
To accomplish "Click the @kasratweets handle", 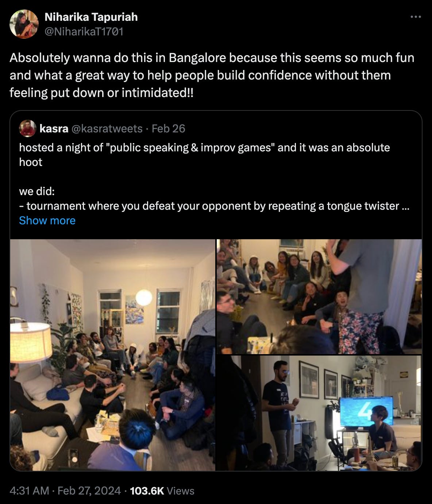I will coord(107,128).
